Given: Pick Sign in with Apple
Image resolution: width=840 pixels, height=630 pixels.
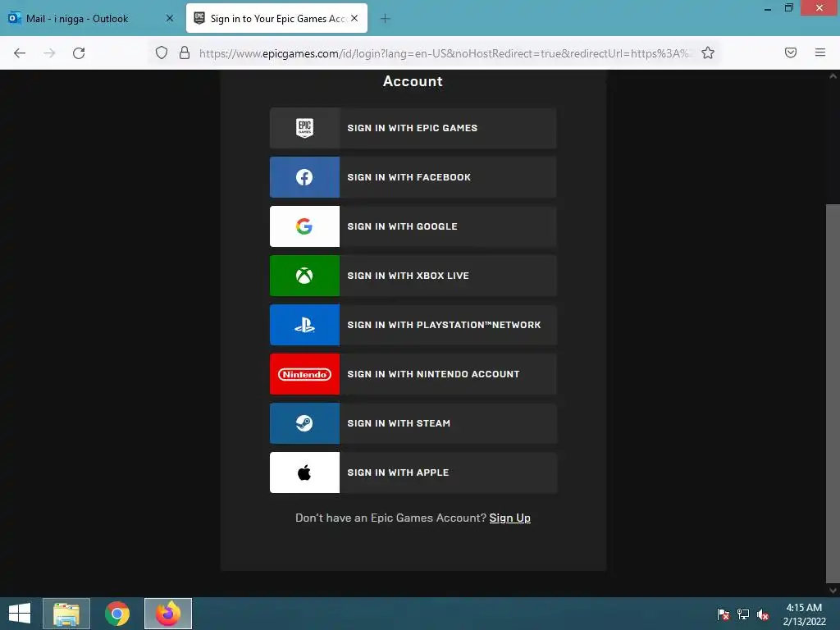Looking at the screenshot, I should click(413, 472).
